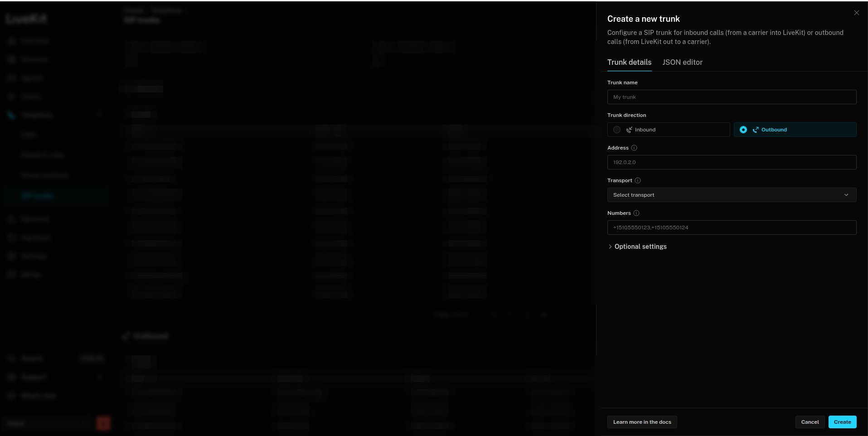Click the Outbound call arrow icon
This screenshot has height=436, width=868.
pyautogui.click(x=756, y=130)
